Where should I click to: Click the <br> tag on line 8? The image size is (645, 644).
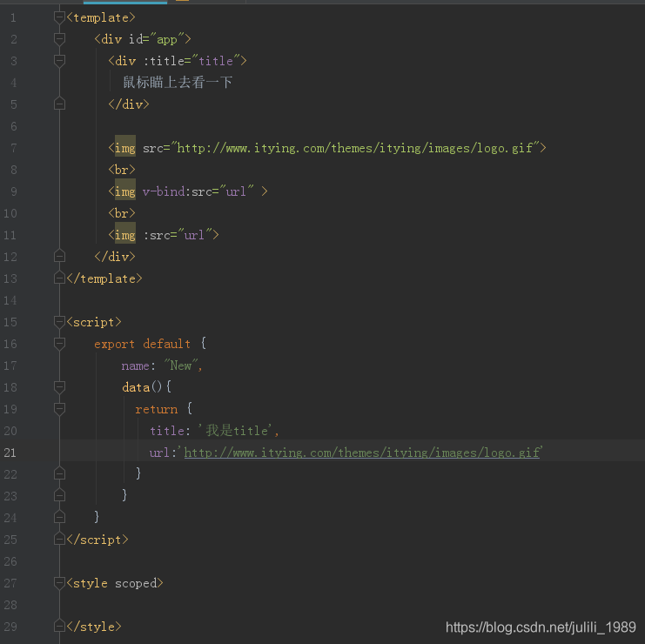point(122,170)
